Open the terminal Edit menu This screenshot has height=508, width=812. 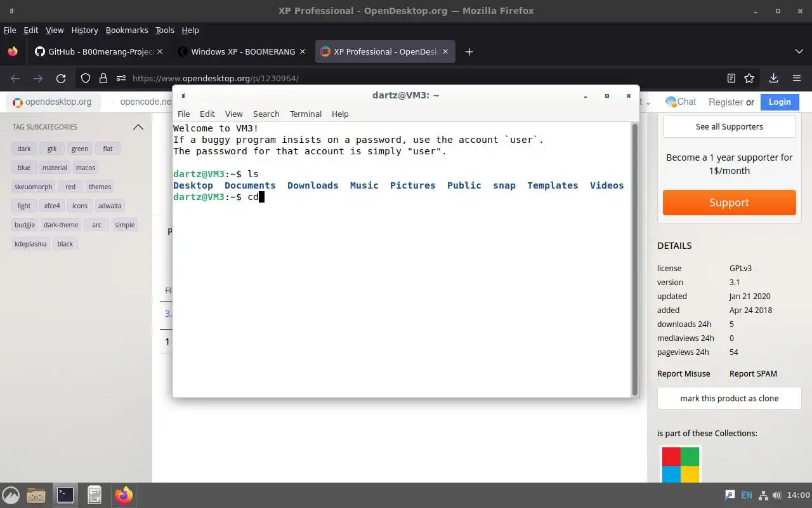pos(207,114)
